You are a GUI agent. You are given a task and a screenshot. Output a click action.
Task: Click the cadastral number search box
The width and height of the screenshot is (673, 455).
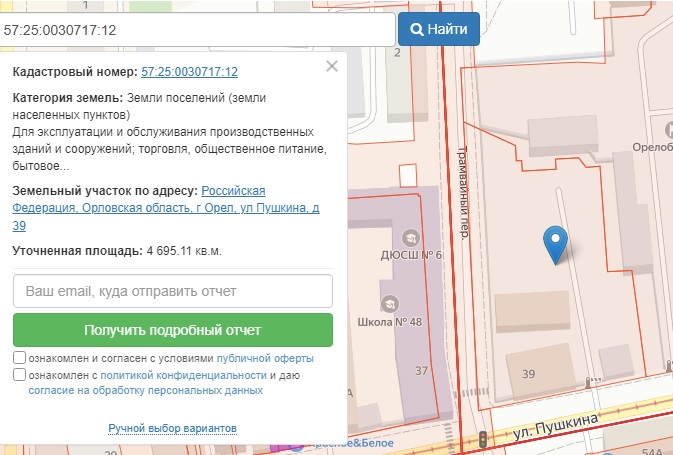click(x=197, y=29)
